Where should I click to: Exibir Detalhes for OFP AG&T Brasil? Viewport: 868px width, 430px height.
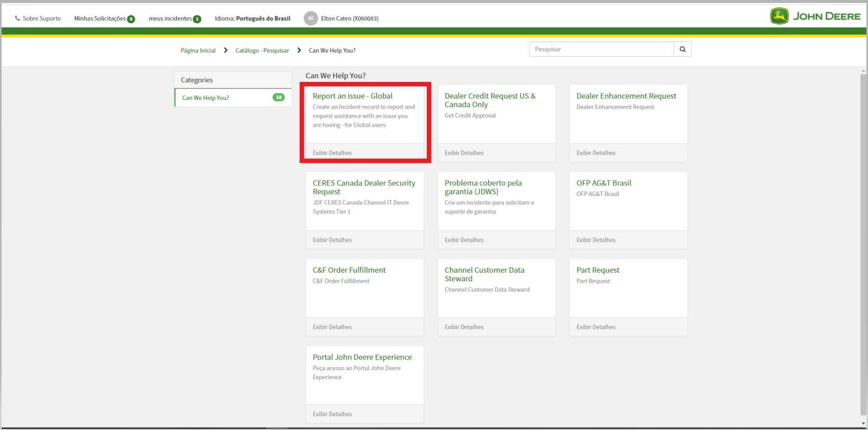click(596, 240)
